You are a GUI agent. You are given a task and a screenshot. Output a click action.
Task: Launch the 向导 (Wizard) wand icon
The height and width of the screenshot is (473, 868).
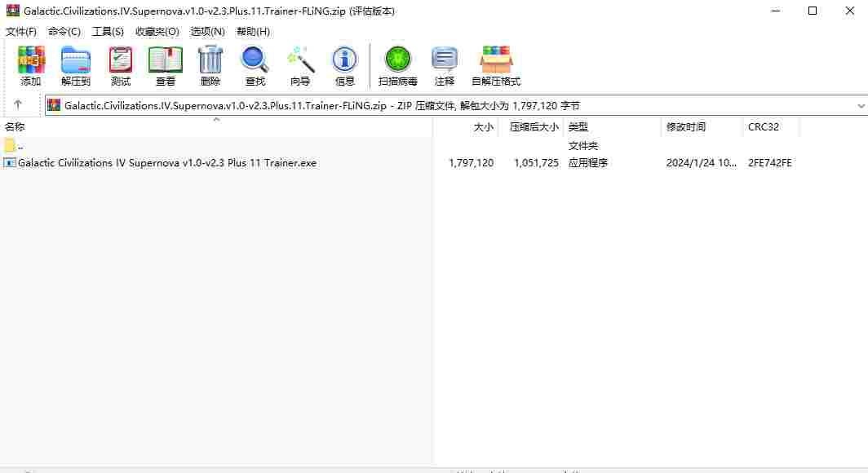point(300,60)
